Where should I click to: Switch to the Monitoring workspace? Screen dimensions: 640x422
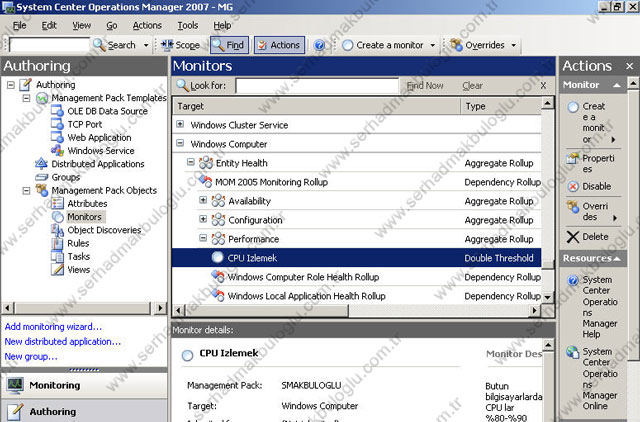84,385
